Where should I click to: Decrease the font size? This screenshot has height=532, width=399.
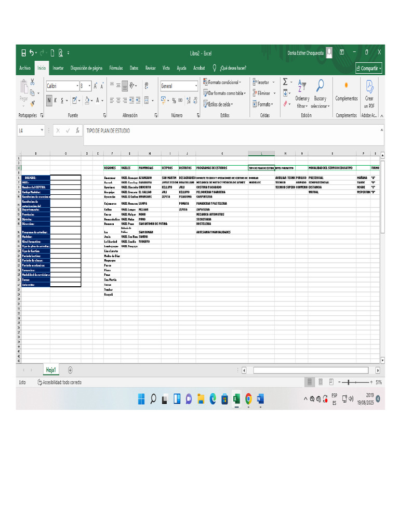pyautogui.click(x=102, y=86)
